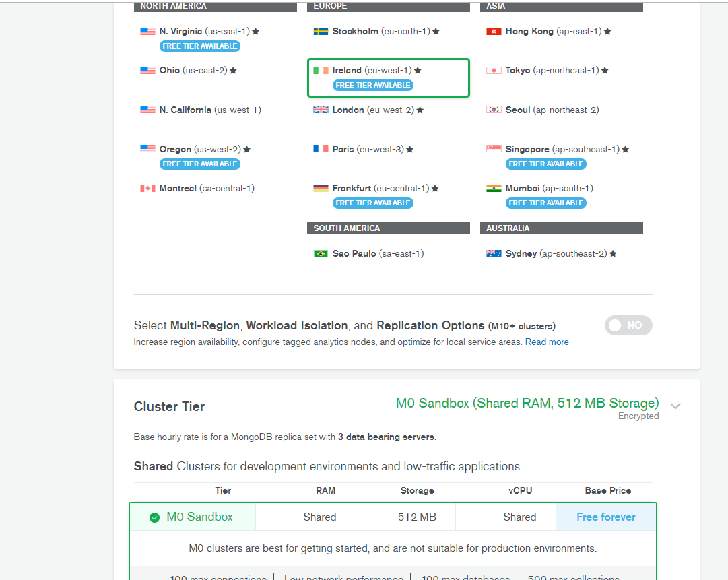728x580 pixels.
Task: Click the Hong Kong flag icon
Action: tap(494, 32)
